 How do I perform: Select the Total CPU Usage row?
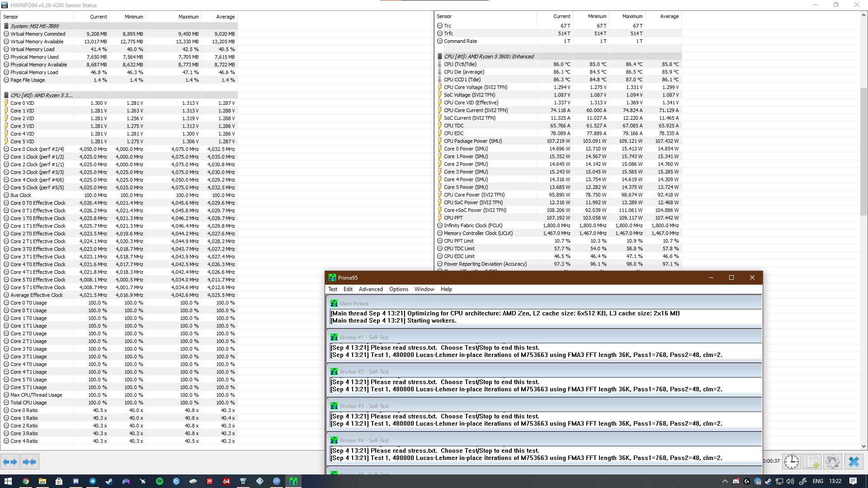119,403
